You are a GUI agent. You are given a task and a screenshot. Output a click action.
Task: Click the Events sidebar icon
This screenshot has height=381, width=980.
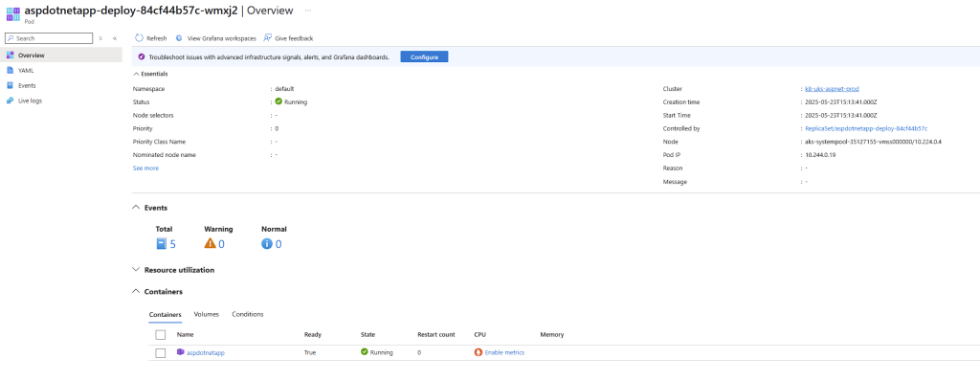(10, 85)
